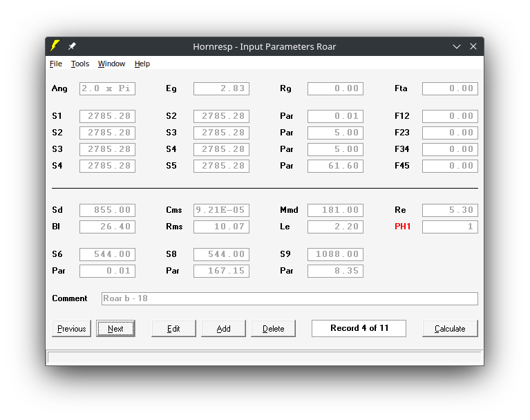The width and height of the screenshot is (530, 420).
Task: Select the Rg input field
Action: click(x=335, y=88)
